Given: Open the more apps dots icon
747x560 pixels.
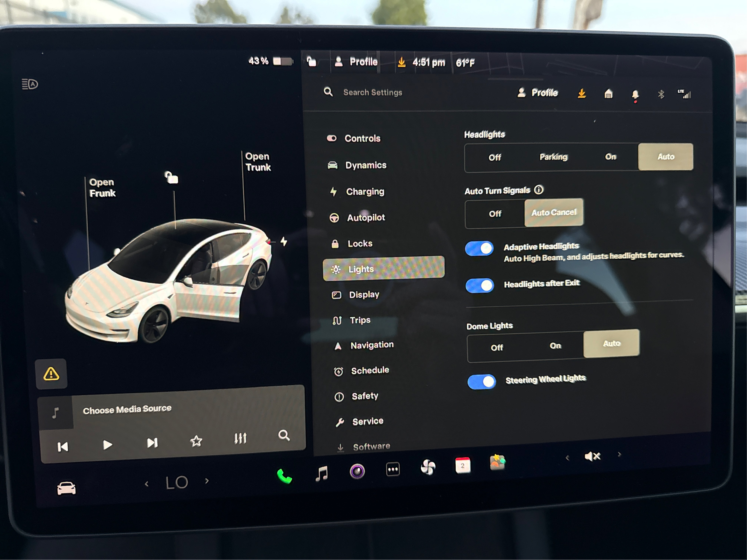Looking at the screenshot, I should coord(393,469).
